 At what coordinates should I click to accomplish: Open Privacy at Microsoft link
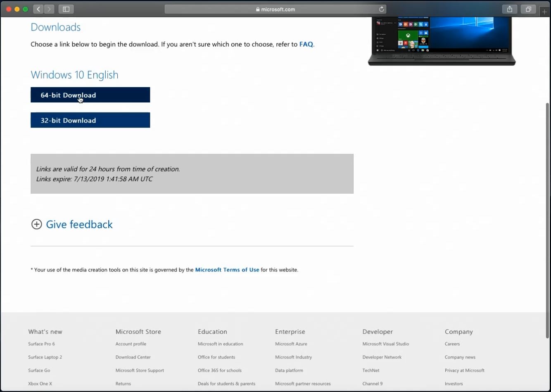pos(465,370)
